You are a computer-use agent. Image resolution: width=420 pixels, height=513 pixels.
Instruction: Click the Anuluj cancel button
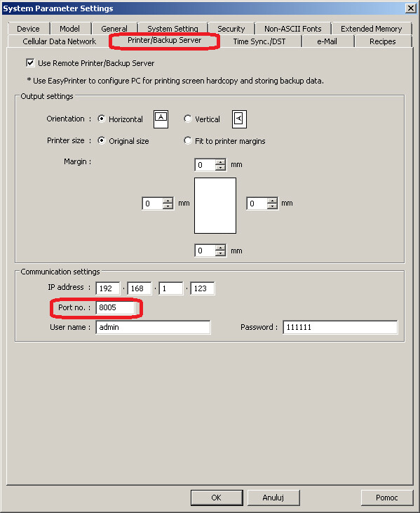(x=273, y=498)
